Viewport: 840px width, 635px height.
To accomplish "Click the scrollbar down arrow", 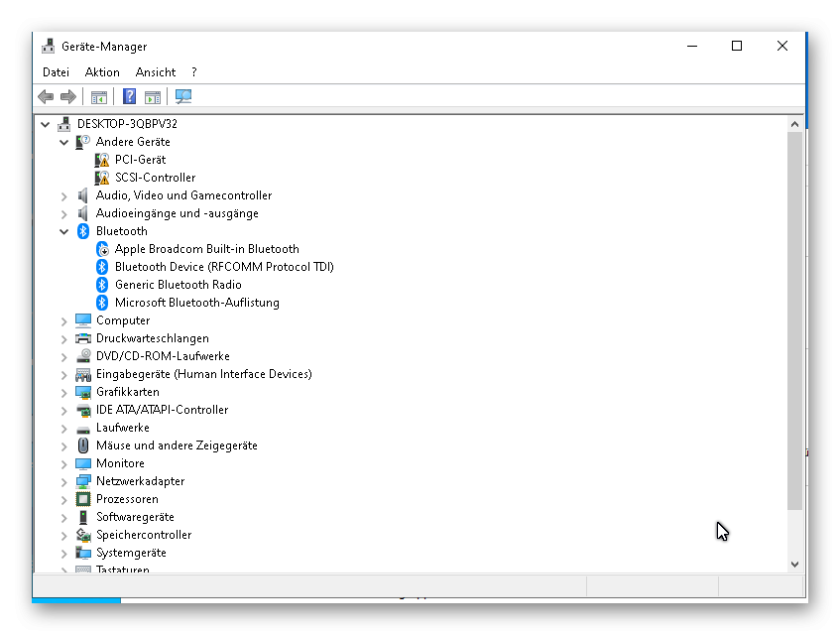I will click(794, 564).
